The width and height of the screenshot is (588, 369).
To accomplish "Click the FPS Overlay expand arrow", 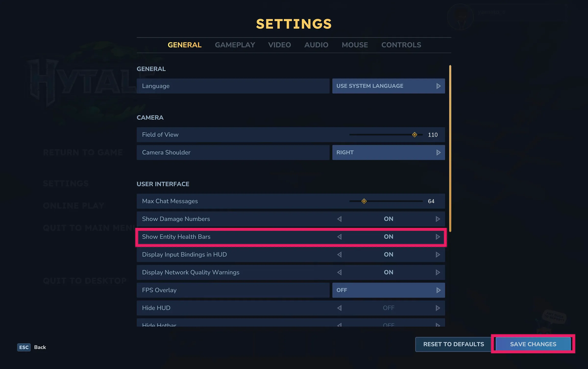I will pos(438,290).
